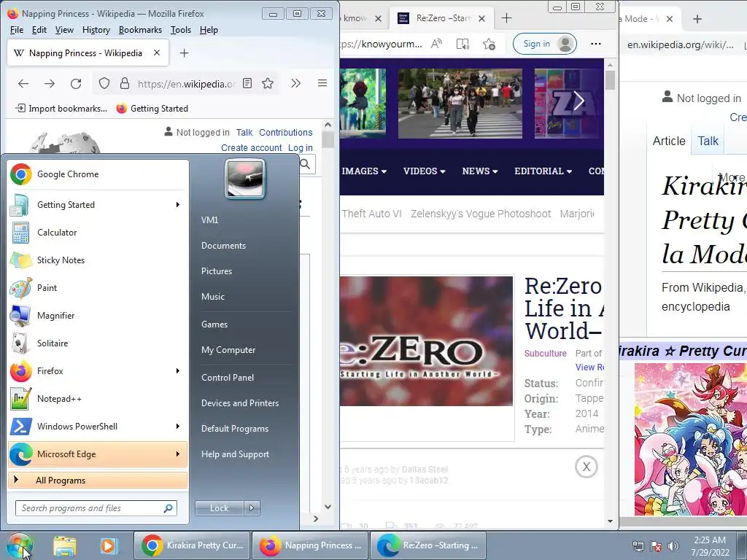747x560 pixels.
Task: Open media player from taskbar
Action: pyautogui.click(x=108, y=545)
